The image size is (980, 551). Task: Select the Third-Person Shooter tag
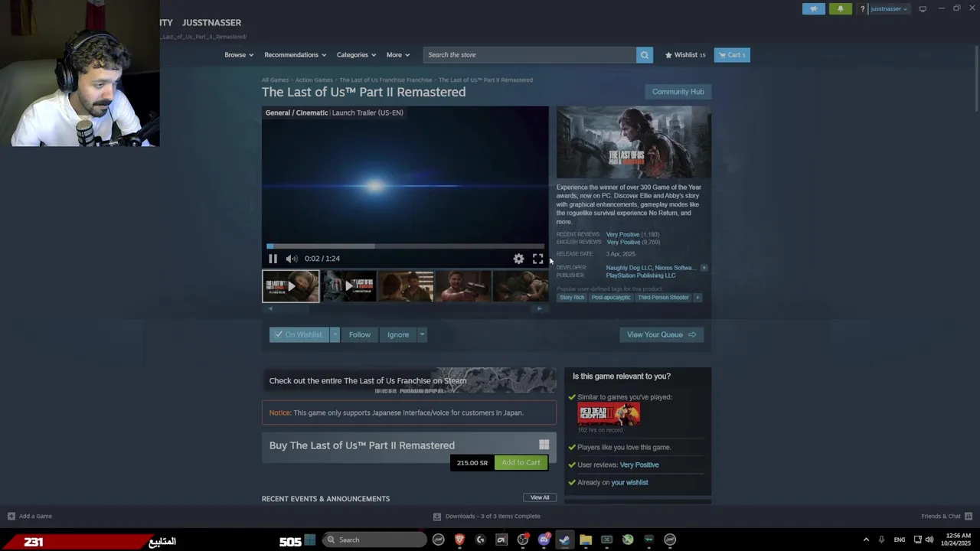[663, 298]
